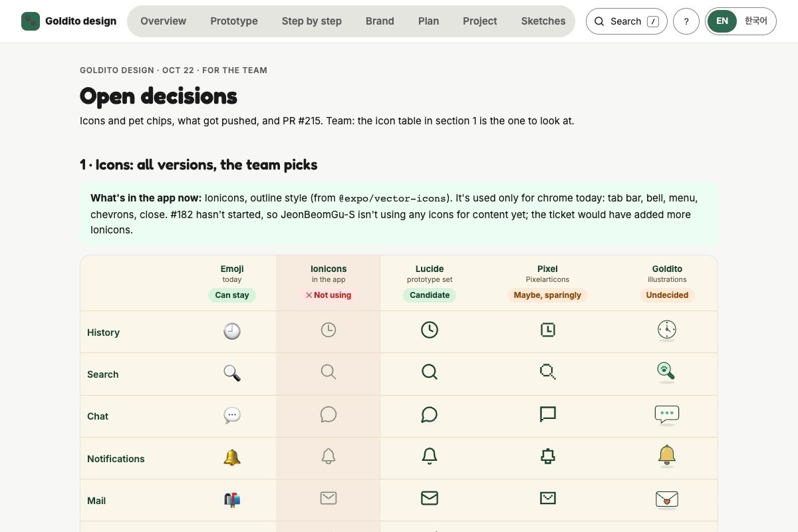
Task: Open the Overview tab
Action: click(164, 21)
